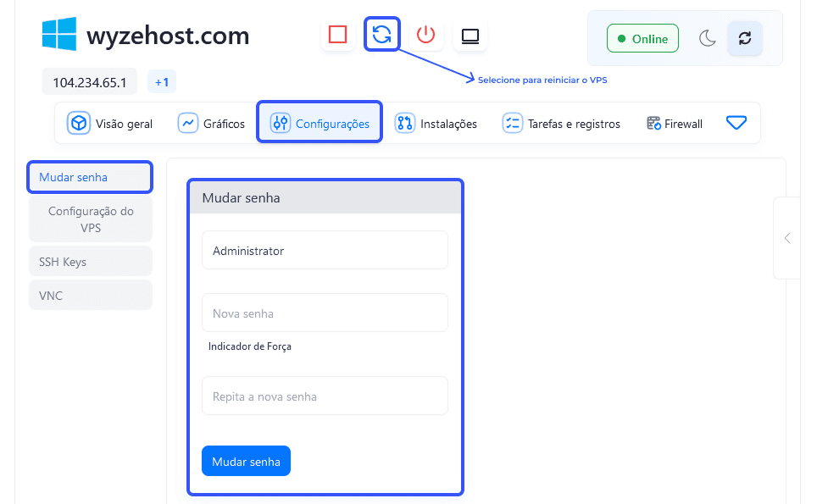Viewport: 817px width, 504px height.
Task: Click the blue Mudar senha button
Action: (x=246, y=462)
